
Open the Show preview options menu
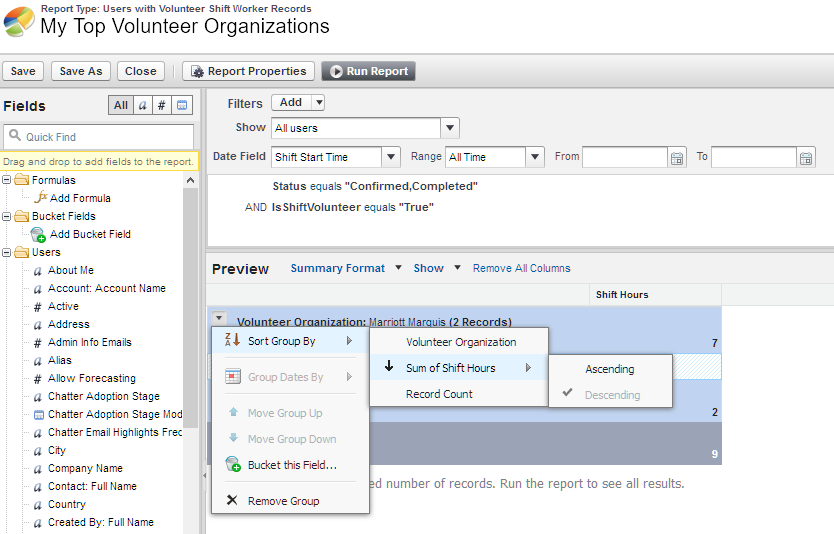tap(437, 269)
